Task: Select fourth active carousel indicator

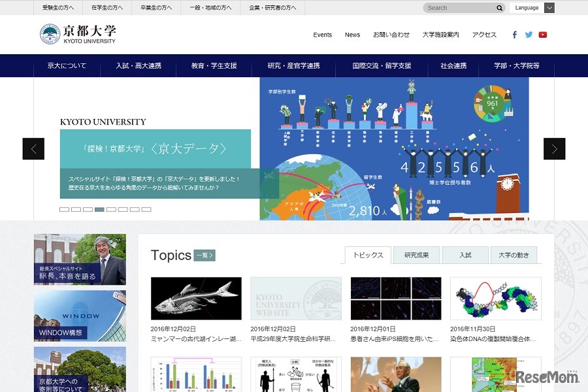Action: point(99,209)
